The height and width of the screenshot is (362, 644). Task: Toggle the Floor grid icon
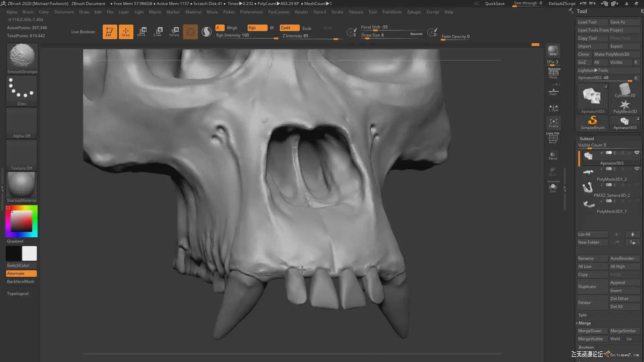pos(553,91)
